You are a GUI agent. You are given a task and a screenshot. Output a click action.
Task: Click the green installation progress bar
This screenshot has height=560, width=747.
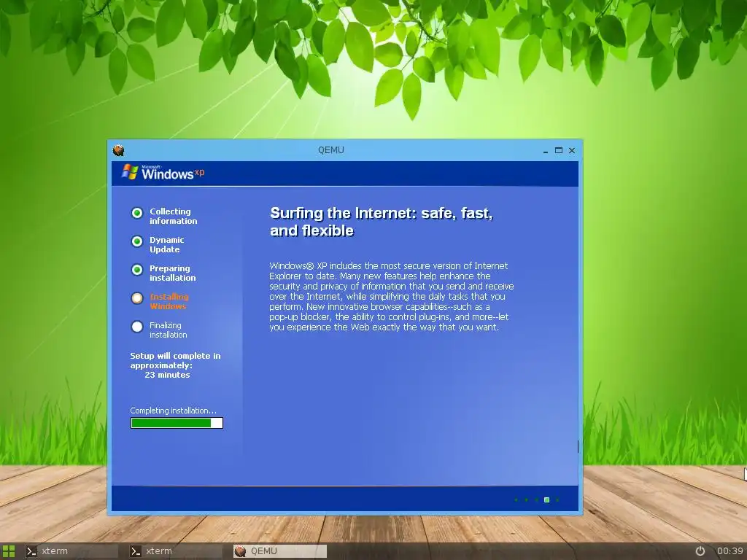tap(177, 423)
